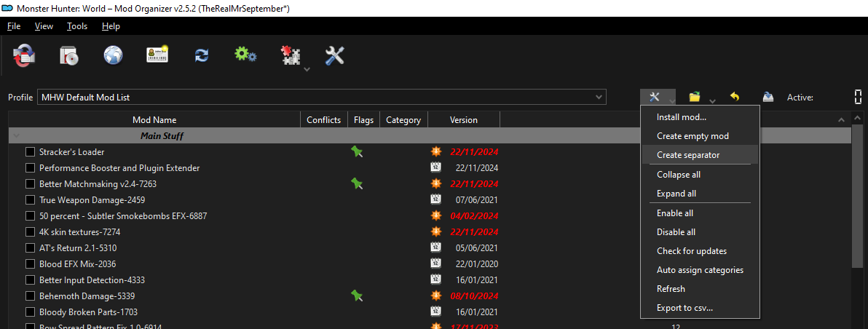This screenshot has height=329, width=868.
Task: Sort by the Mod Name column header
Action: [154, 120]
